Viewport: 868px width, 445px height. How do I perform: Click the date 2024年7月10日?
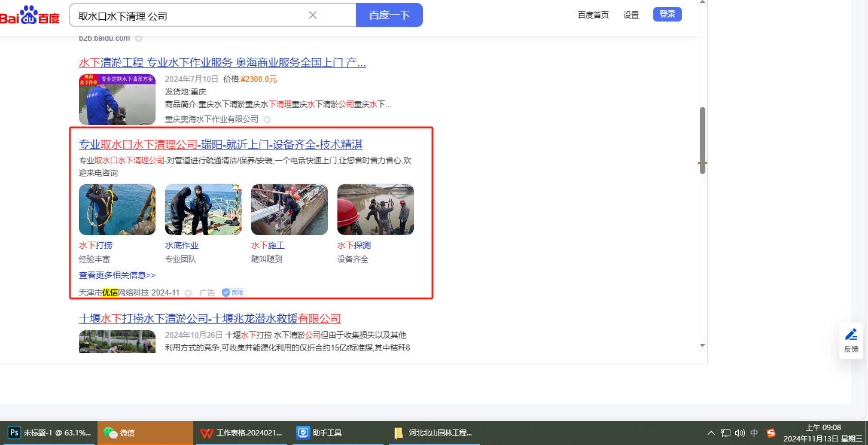click(x=191, y=79)
